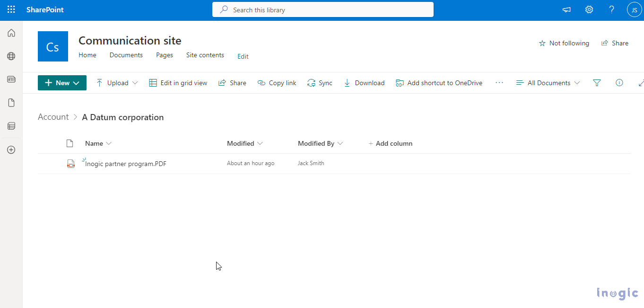Open the Site contents navigation item

[x=205, y=55]
